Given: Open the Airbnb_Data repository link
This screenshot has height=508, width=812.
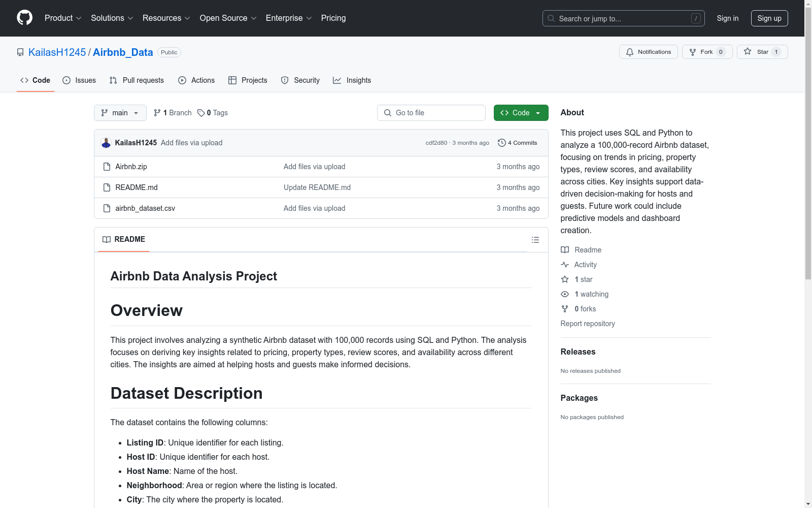Looking at the screenshot, I should [x=123, y=52].
